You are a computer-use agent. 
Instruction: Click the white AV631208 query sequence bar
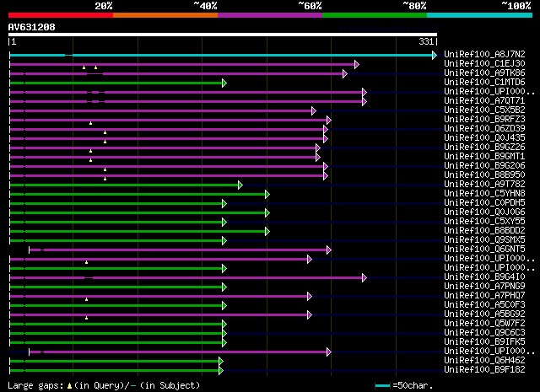pos(223,35)
